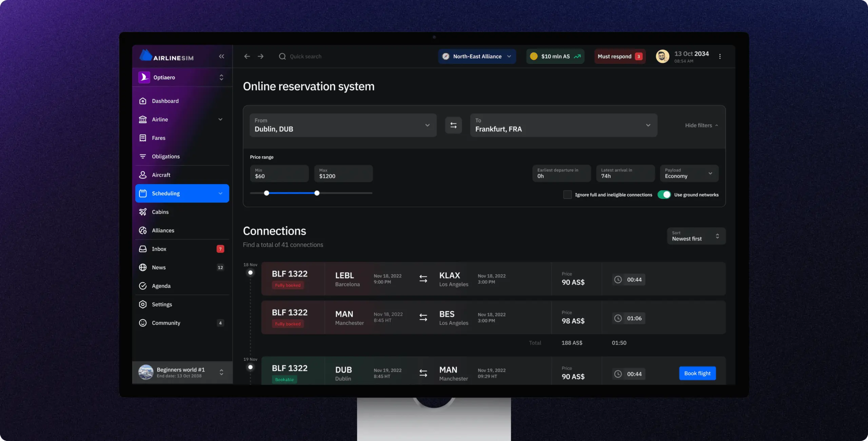
Task: Click the Book flight button
Action: (x=697, y=373)
